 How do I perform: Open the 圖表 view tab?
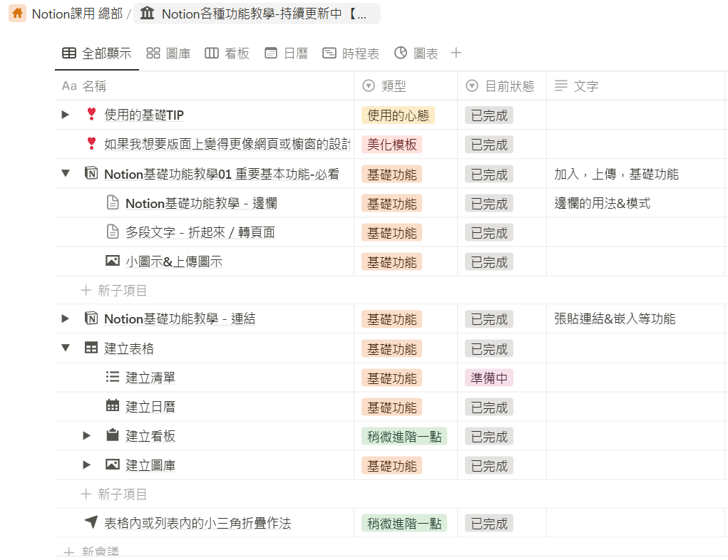point(416,53)
